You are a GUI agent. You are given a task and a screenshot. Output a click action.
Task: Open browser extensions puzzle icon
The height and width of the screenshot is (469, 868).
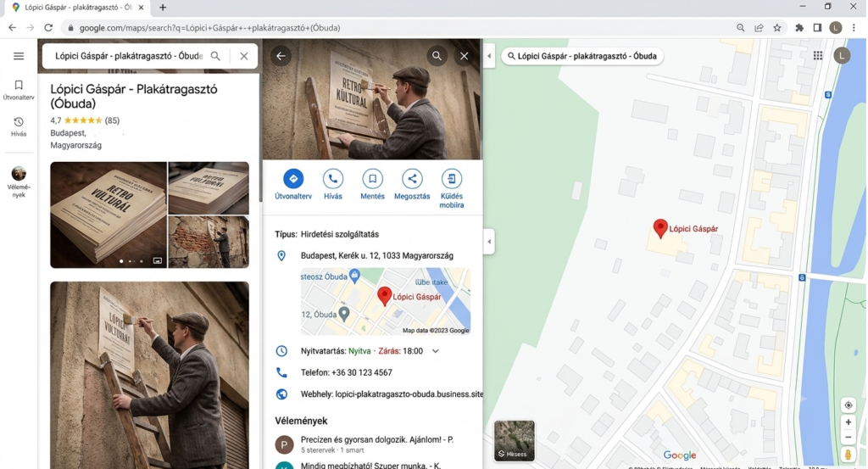(x=799, y=28)
